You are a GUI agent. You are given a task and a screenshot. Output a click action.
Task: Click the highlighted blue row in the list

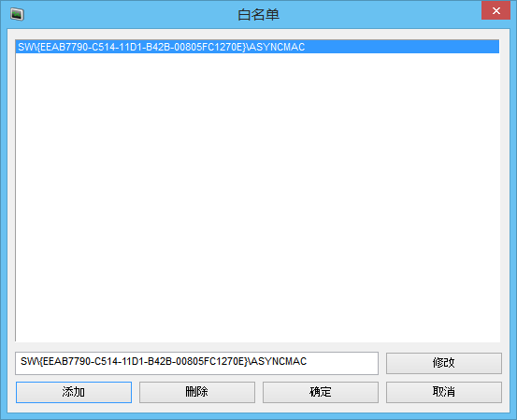tap(257, 47)
